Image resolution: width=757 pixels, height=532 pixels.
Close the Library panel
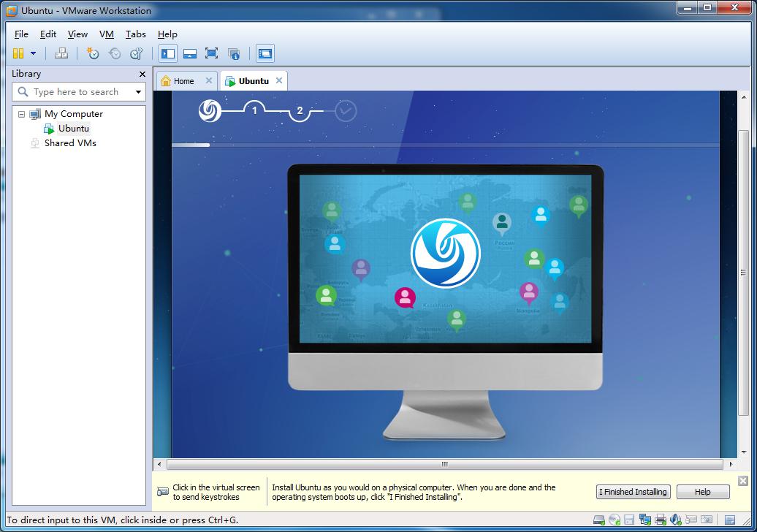point(142,74)
